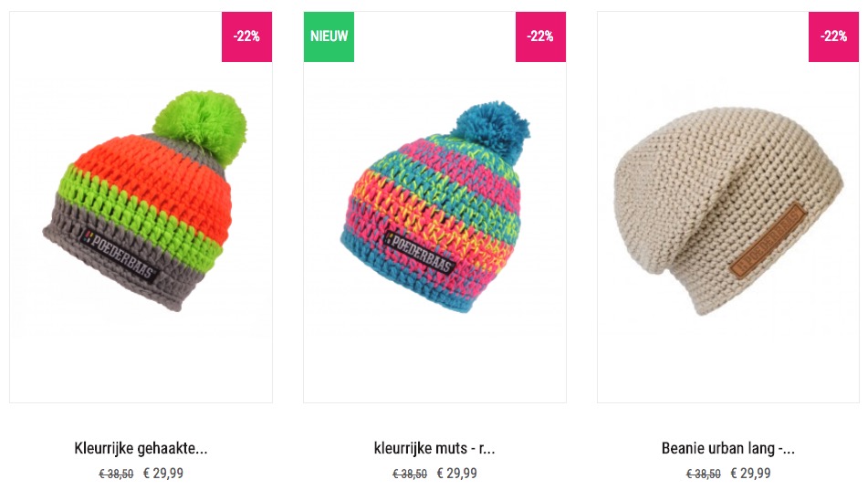868x490 pixels.
Task: Open the orange and green pompom hat image
Action: click(x=145, y=201)
